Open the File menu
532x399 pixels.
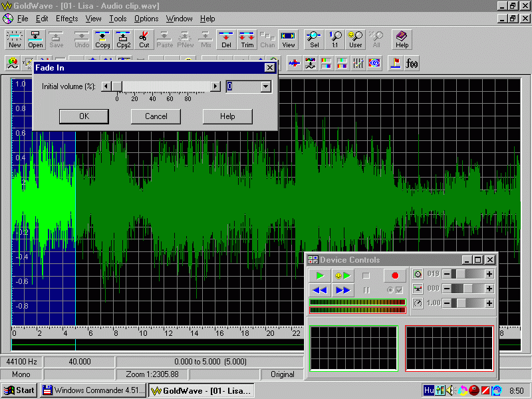(x=23, y=19)
